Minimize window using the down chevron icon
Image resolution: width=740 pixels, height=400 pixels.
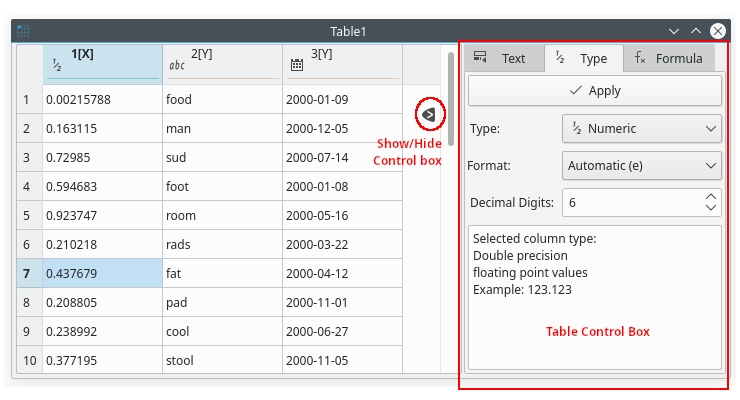[x=675, y=32]
